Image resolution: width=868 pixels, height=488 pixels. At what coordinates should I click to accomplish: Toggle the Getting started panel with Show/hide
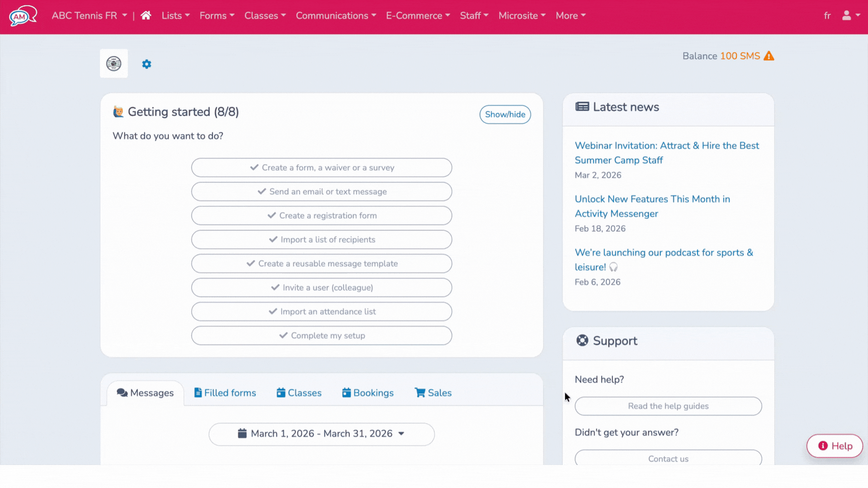pos(505,114)
